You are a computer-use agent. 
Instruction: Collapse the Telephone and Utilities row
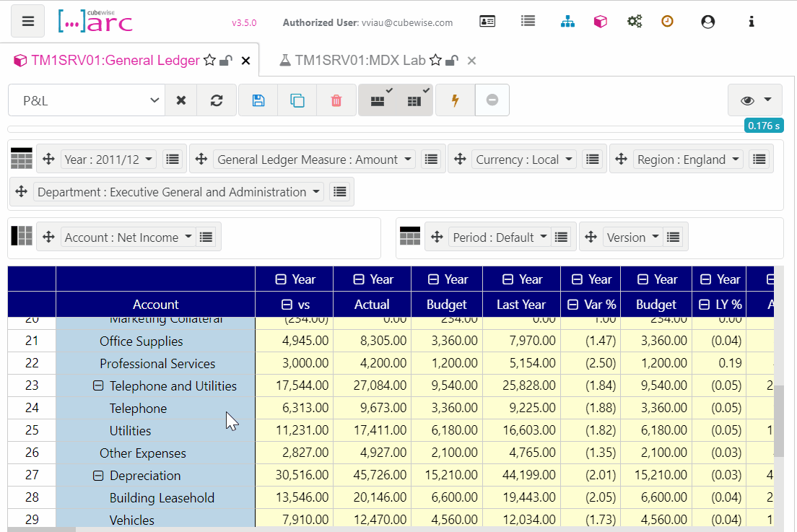(x=98, y=386)
